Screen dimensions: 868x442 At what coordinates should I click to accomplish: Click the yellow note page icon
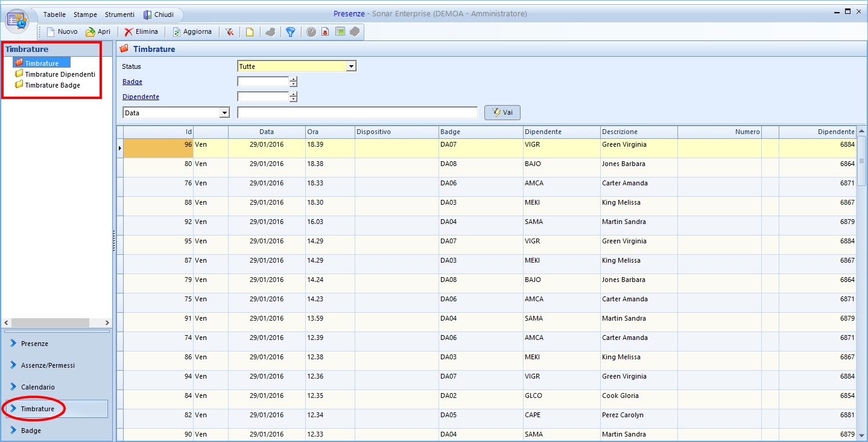pyautogui.click(x=249, y=32)
